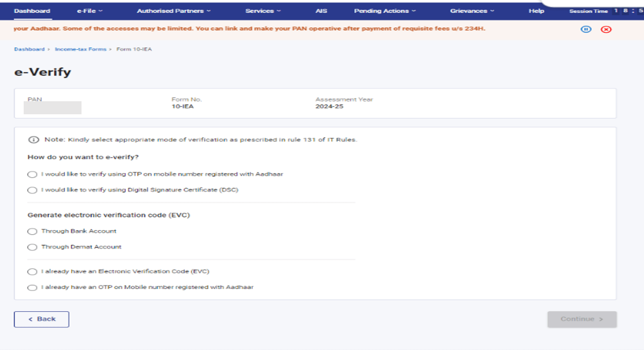Open Income-tax Forms breadcrumb link
The width and height of the screenshot is (644, 350).
pyautogui.click(x=80, y=49)
